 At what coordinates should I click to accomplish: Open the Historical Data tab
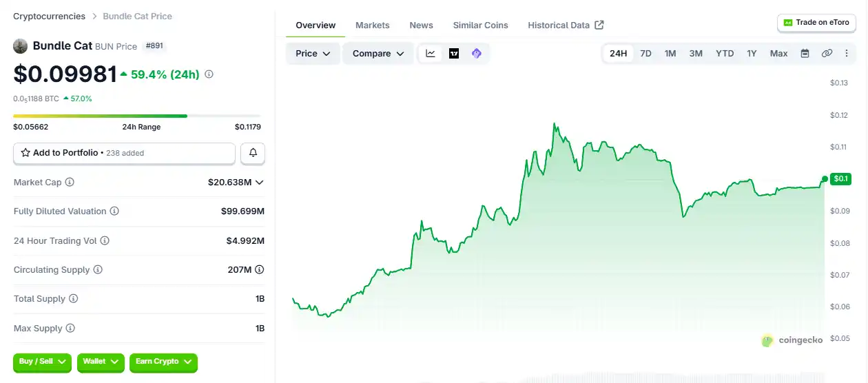pyautogui.click(x=566, y=25)
